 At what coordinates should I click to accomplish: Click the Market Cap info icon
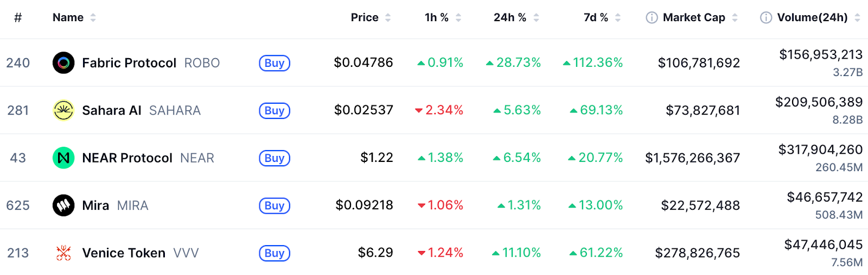click(652, 18)
